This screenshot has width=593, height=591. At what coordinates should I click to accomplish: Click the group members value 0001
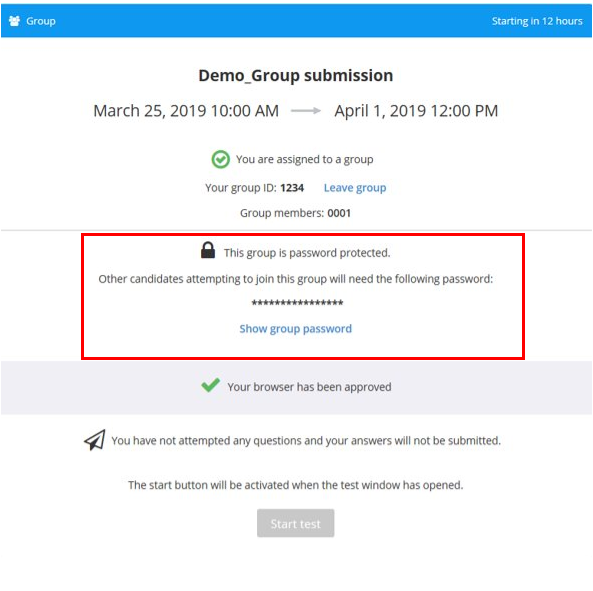click(x=339, y=213)
